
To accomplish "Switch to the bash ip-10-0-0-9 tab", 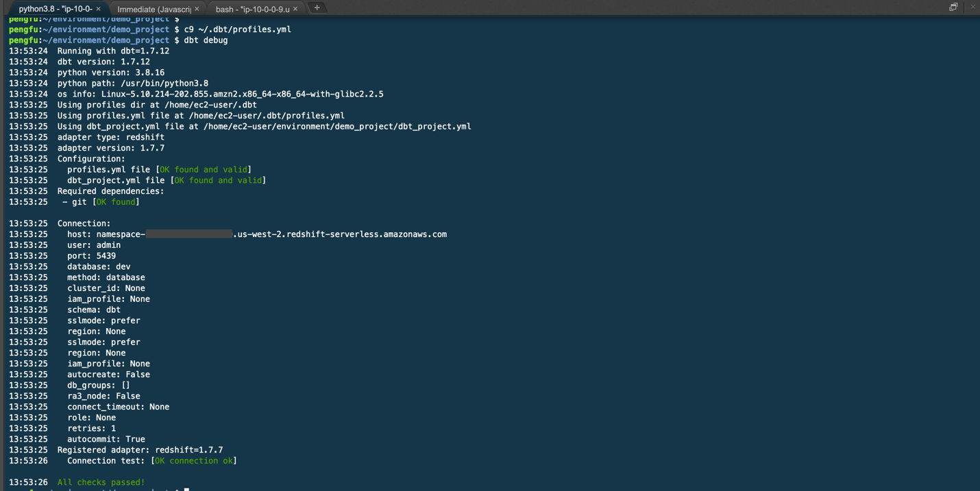I will pyautogui.click(x=252, y=9).
